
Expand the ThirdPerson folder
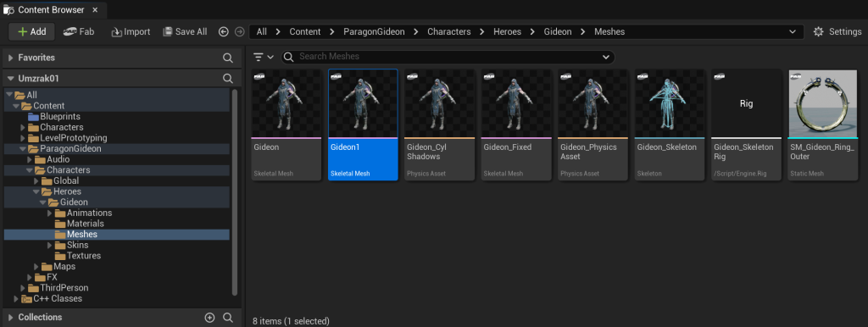pyautogui.click(x=23, y=288)
